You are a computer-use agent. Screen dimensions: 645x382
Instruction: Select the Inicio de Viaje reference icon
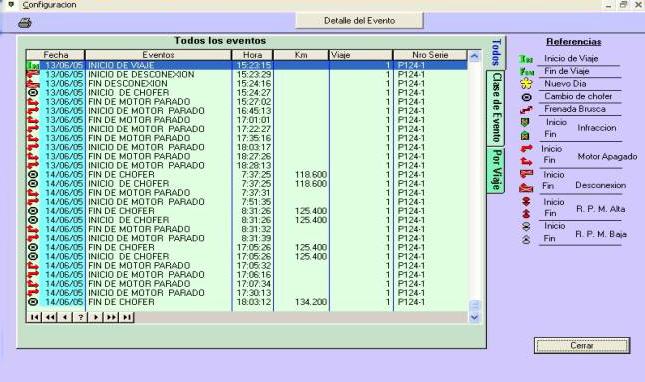(526, 59)
